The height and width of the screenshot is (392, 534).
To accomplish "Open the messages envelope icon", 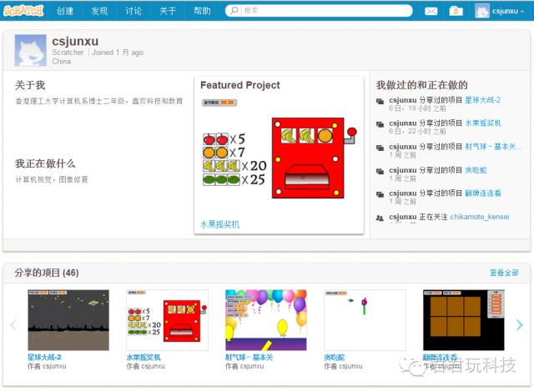I will click(x=431, y=11).
